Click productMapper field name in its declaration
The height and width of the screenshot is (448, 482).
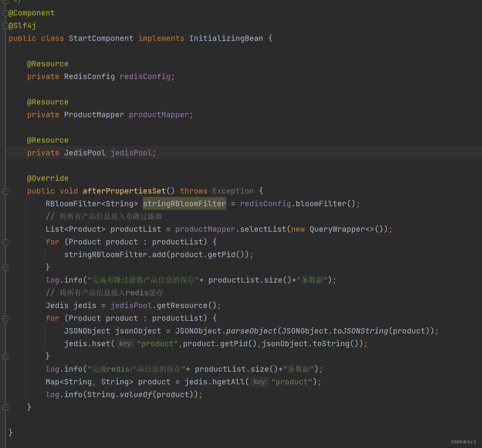tap(159, 115)
